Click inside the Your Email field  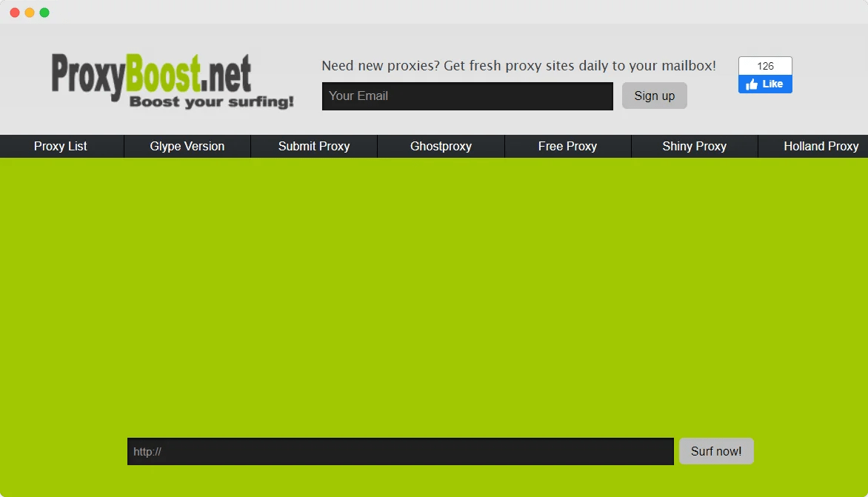click(467, 96)
